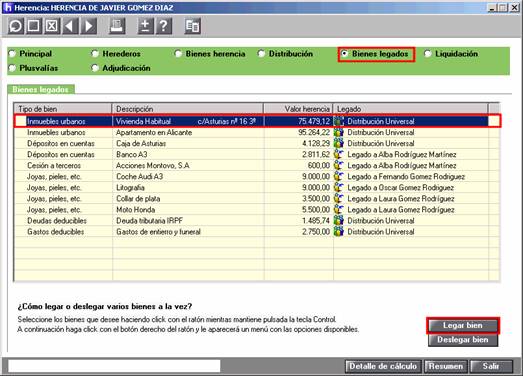Select the Gastos de entierro y funeral cell
This screenshot has height=376, width=523.
(188, 232)
